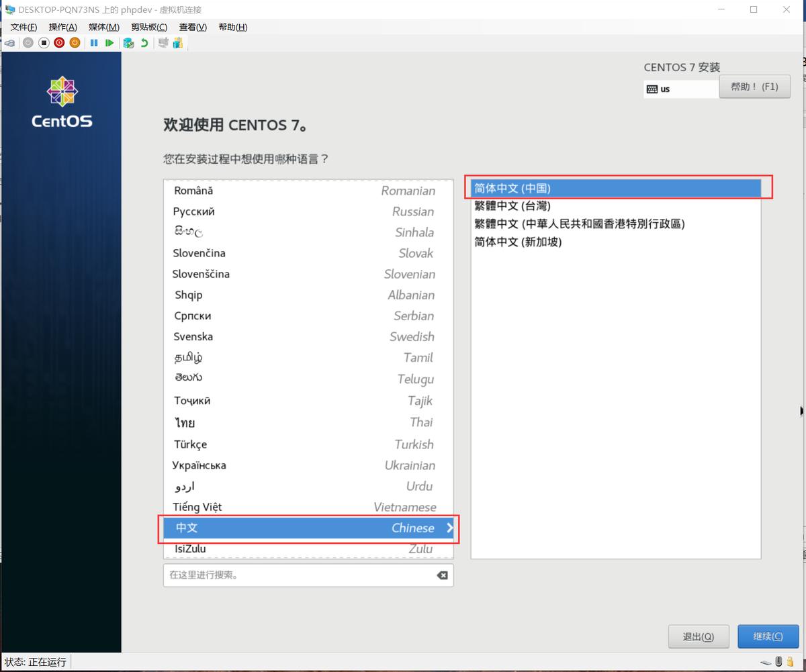Shut down the guest OS (red power icon)
This screenshot has height=672, width=806.
point(60,42)
